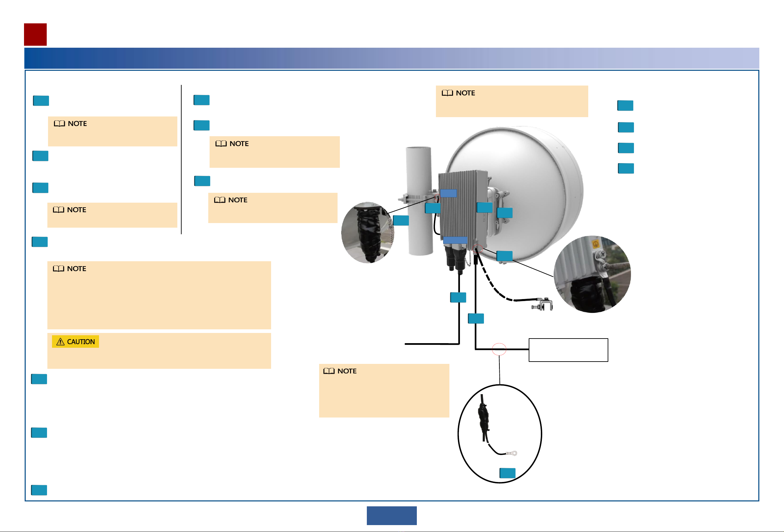Open the circular photo of the black taped connector
784x532 pixels.
(368, 232)
